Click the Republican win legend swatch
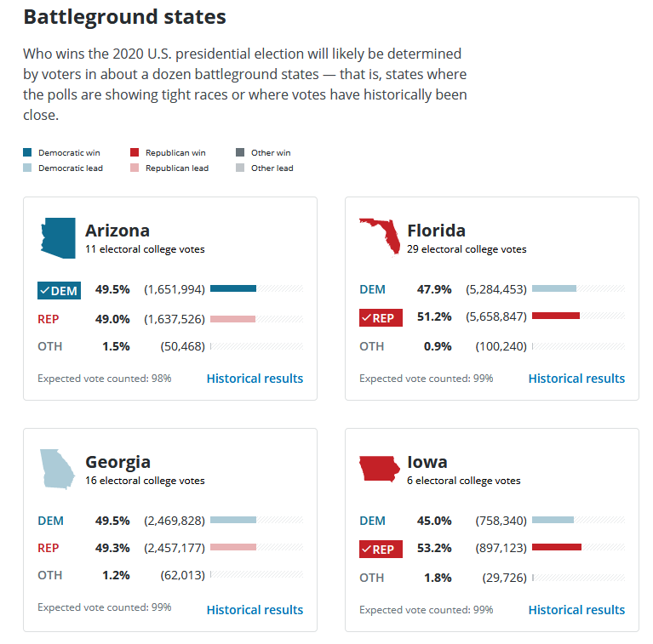The height and width of the screenshot is (644, 653). point(135,153)
